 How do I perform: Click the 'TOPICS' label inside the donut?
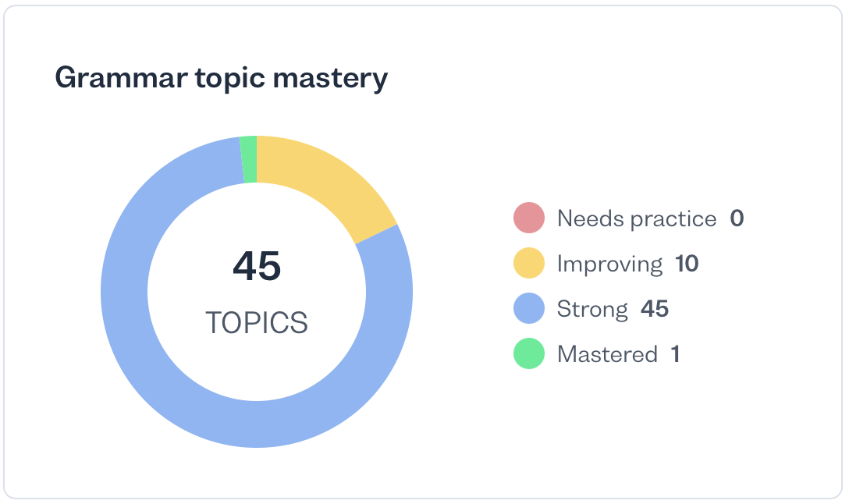tap(257, 322)
